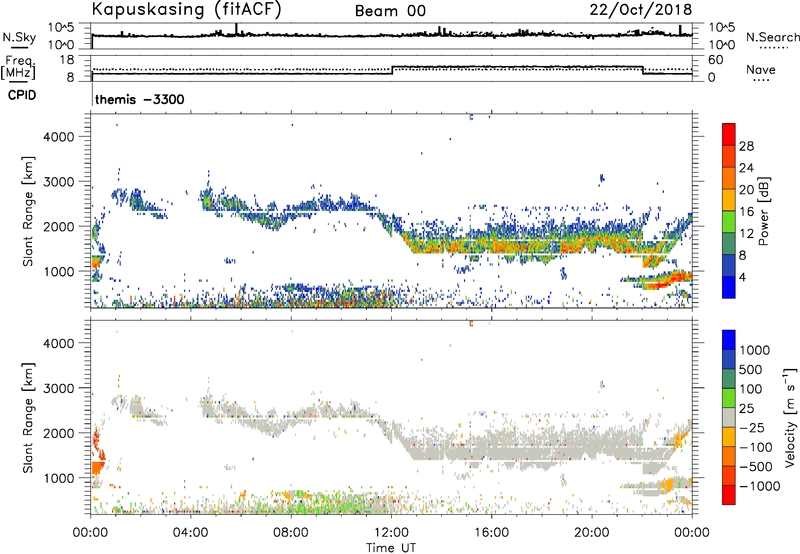The height and width of the screenshot is (554, 800).
Task: Click the 4000 tick on power panel
Action: 59,137
